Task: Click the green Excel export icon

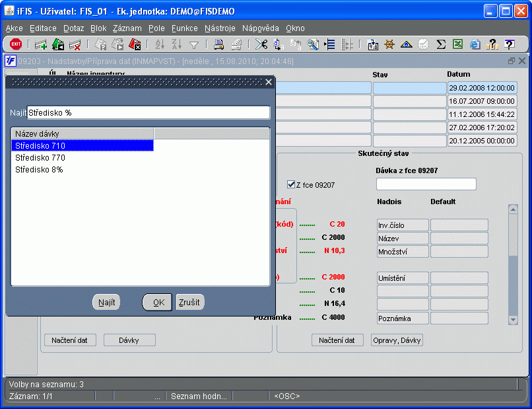Action: tap(457, 44)
